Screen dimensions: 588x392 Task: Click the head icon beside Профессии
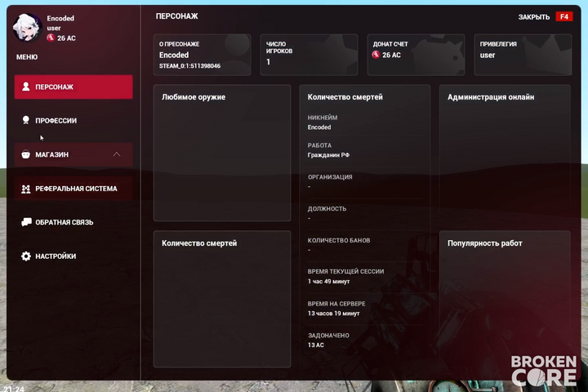point(26,120)
